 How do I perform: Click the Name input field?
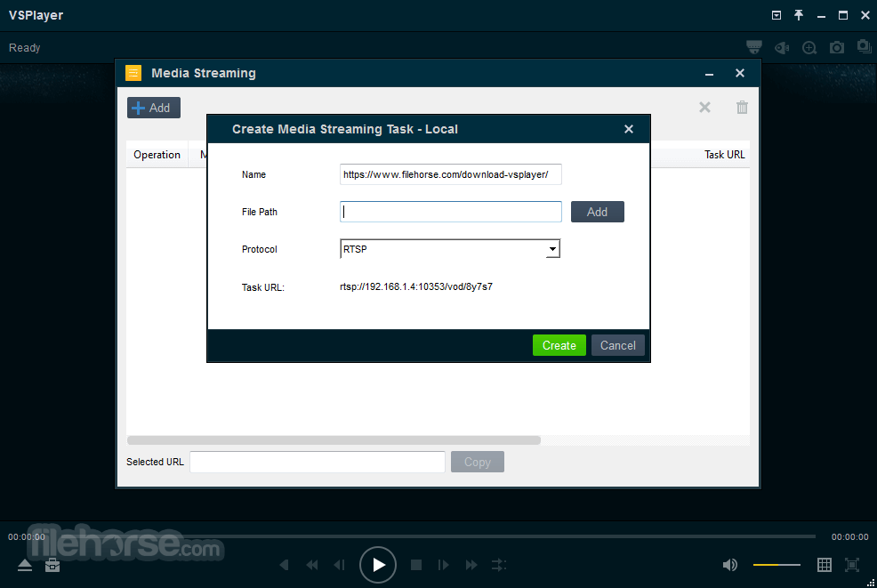pos(451,174)
